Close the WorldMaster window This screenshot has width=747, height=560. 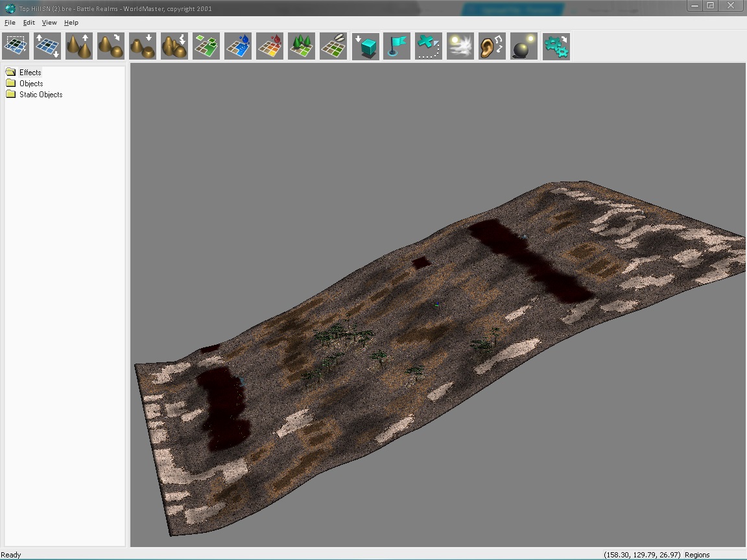click(x=731, y=6)
